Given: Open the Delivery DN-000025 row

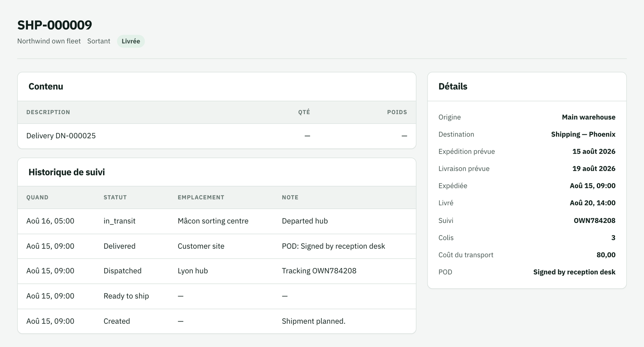Looking at the screenshot, I should pyautogui.click(x=217, y=136).
